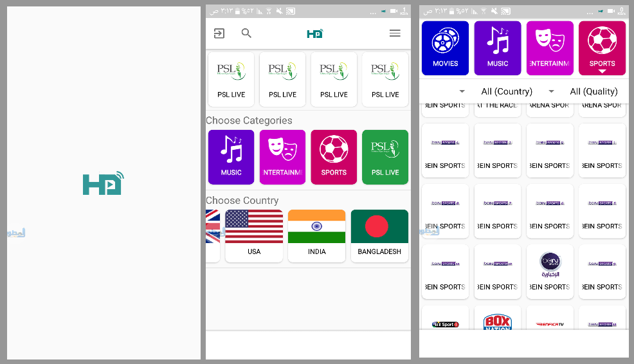Select the green PSL LIVE category tile

tap(385, 157)
